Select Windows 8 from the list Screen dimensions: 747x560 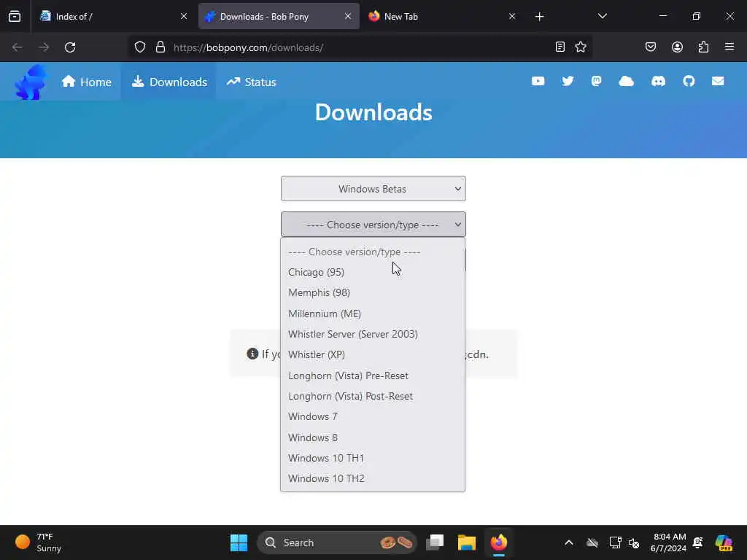pyautogui.click(x=373, y=437)
